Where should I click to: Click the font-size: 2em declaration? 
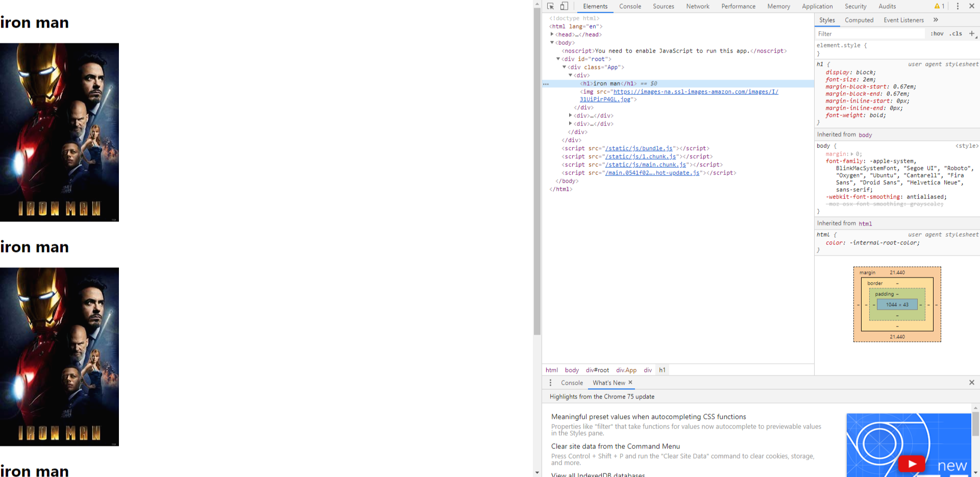click(x=850, y=80)
